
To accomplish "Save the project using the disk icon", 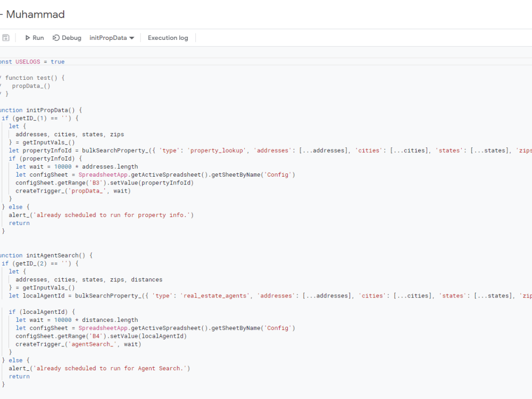I will coord(5,37).
